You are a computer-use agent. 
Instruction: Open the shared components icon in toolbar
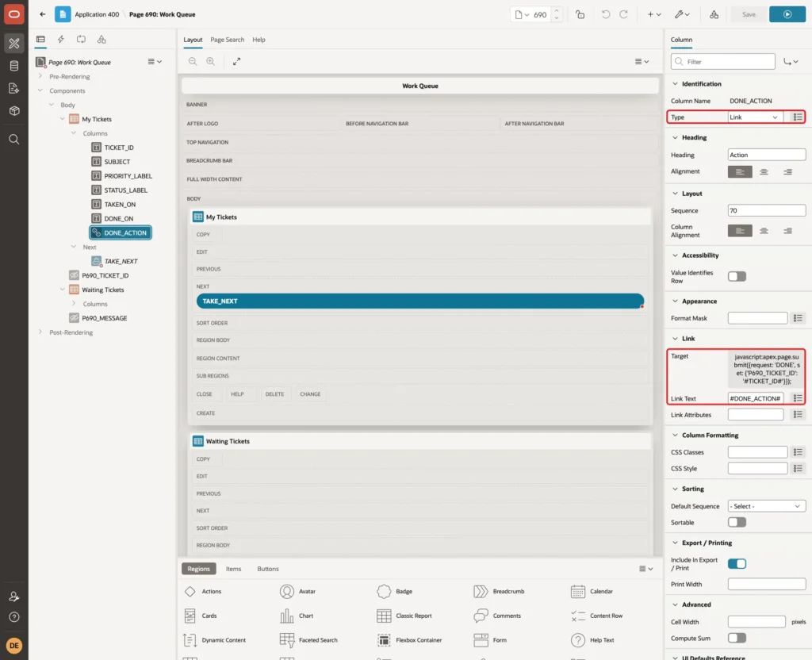click(714, 14)
